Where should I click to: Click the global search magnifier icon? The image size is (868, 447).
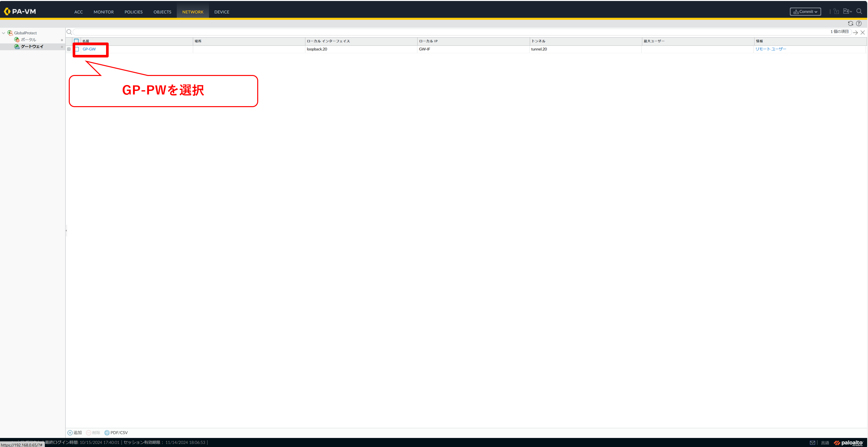point(859,11)
